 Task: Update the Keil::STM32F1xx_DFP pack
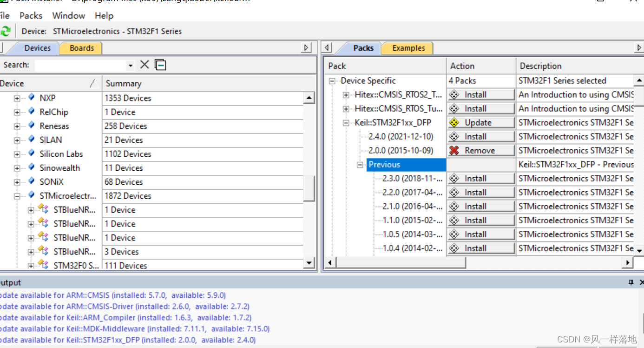point(481,122)
